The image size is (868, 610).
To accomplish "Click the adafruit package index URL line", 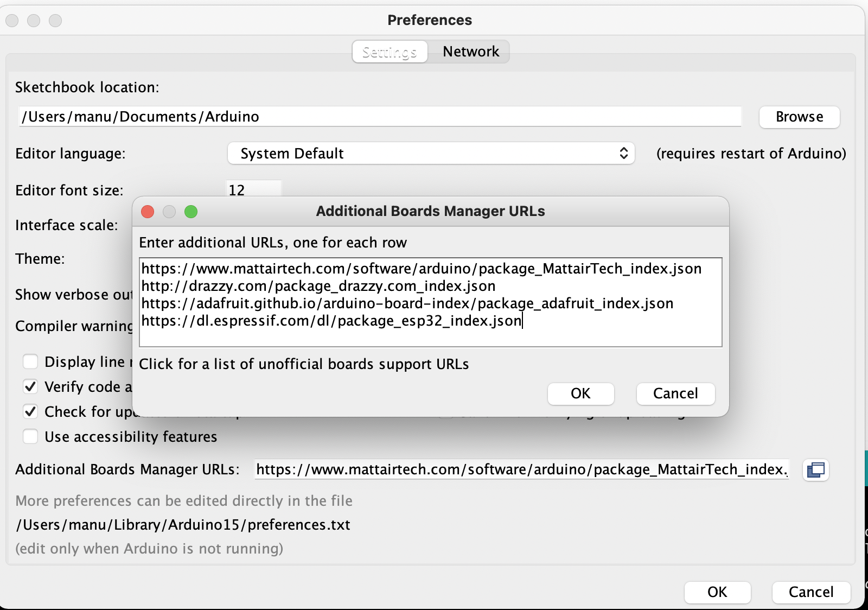I will [407, 303].
